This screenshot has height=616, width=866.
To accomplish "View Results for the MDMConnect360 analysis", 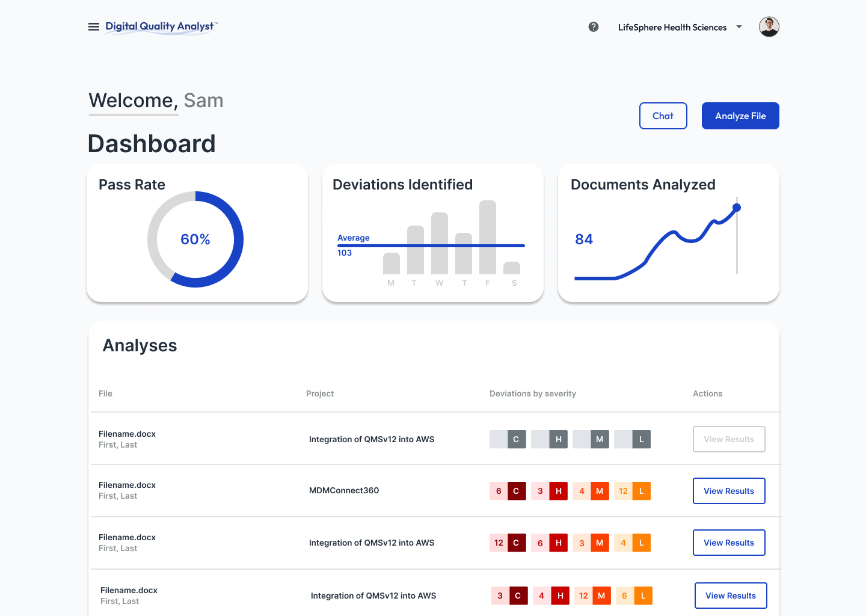I will [728, 491].
